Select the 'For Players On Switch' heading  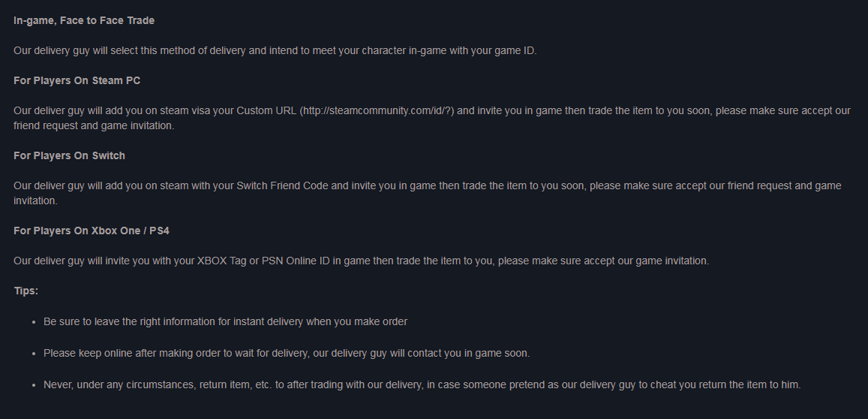click(69, 155)
